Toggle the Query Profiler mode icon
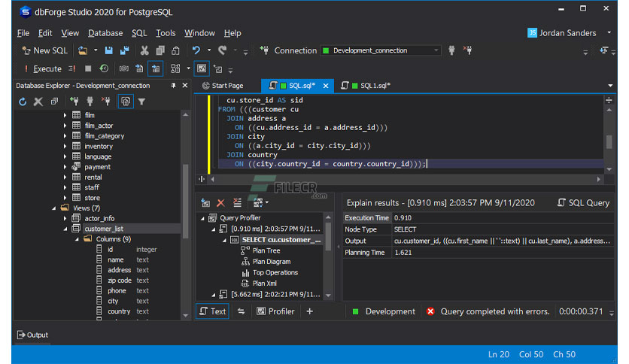 coord(202,68)
